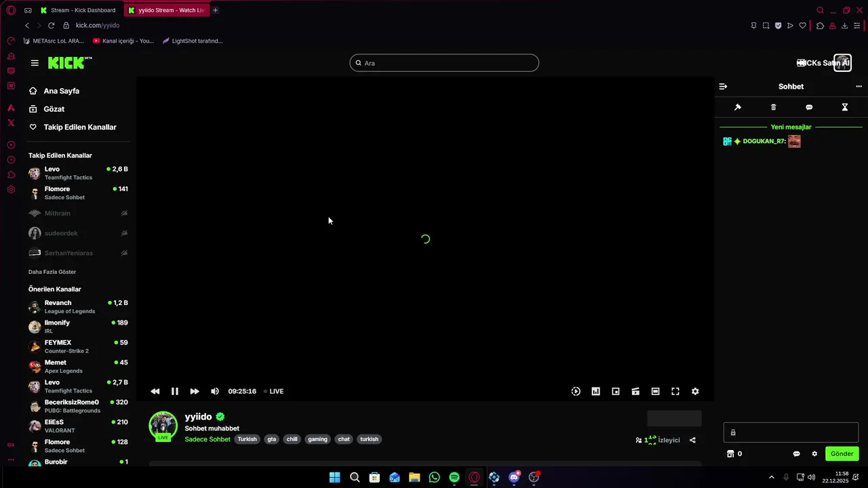
Task: Toggle theater mode in player
Action: [655, 391]
